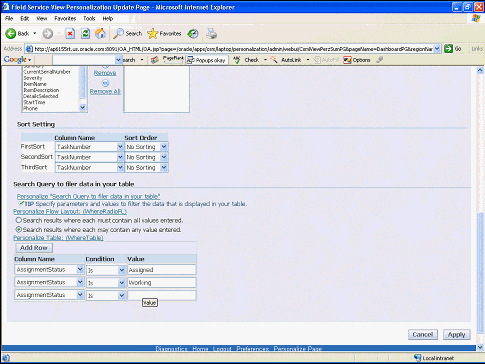Click the Cancel button
This screenshot has height=364, width=485.
423,334
